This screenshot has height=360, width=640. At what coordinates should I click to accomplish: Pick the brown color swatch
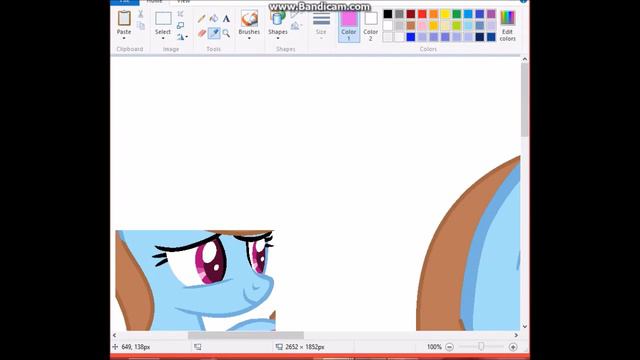pos(411,25)
